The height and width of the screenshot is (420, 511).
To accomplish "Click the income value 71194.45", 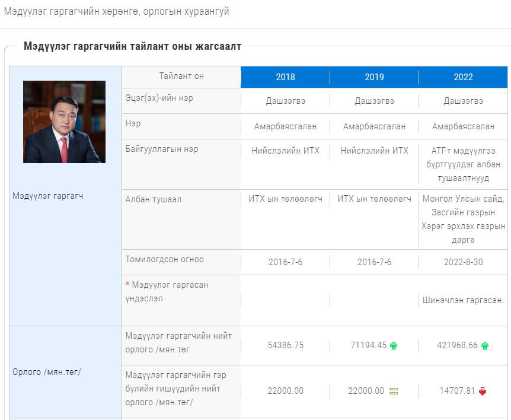I will pyautogui.click(x=369, y=345).
